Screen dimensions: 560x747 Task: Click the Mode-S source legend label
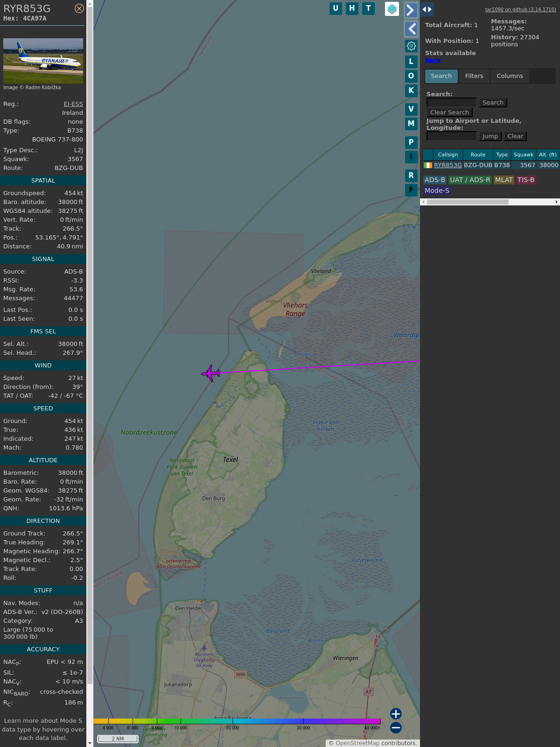(437, 191)
